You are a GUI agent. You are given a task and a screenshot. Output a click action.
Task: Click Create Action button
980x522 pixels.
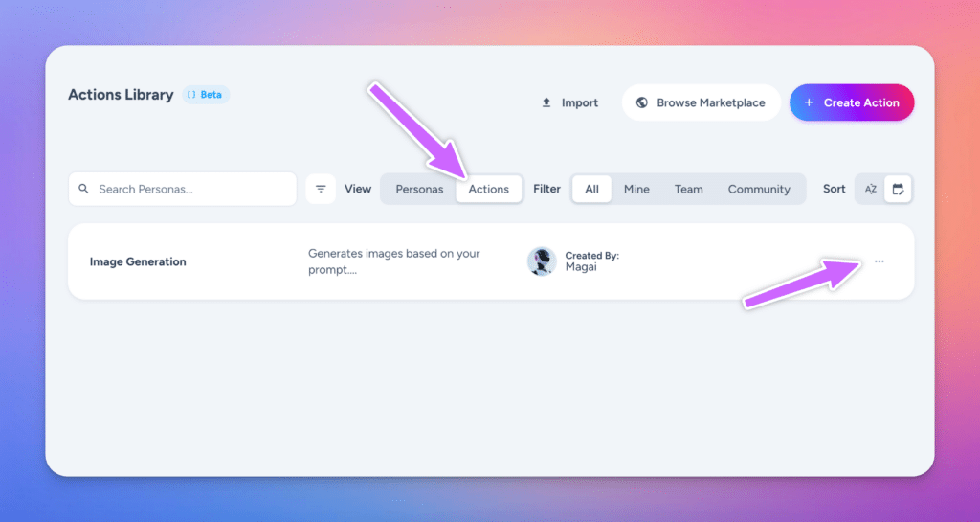852,102
